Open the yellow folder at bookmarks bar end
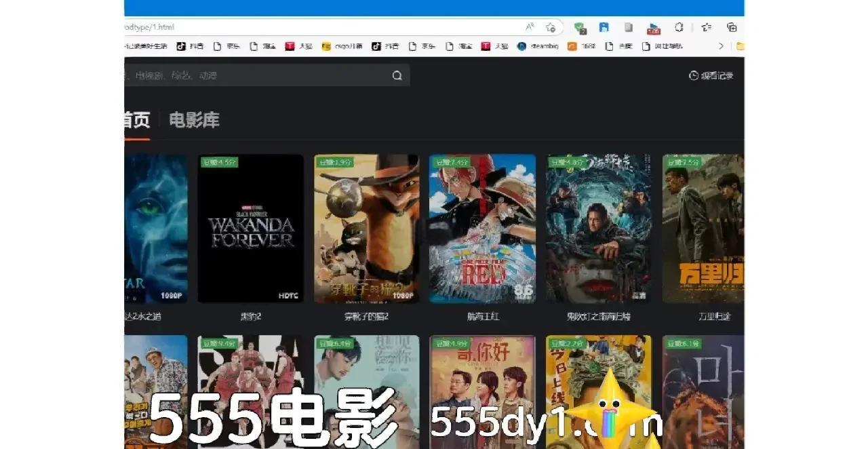Viewport: 868px width, 449px height. tap(740, 46)
